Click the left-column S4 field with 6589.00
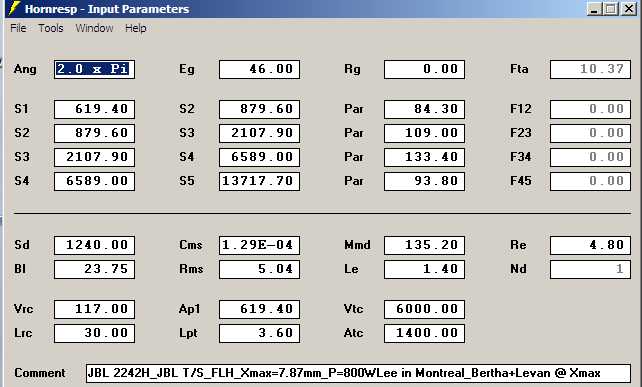Screen dimensions: 642x387 (x=94, y=181)
